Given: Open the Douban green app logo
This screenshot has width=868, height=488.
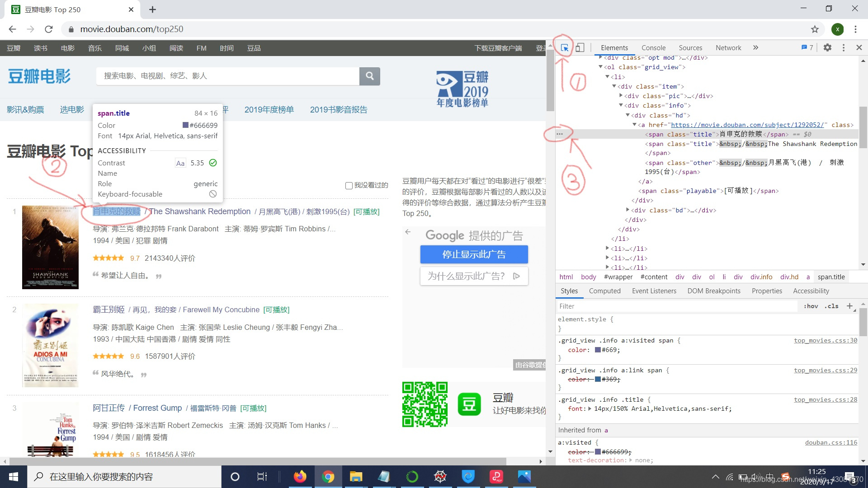Looking at the screenshot, I should click(x=469, y=404).
